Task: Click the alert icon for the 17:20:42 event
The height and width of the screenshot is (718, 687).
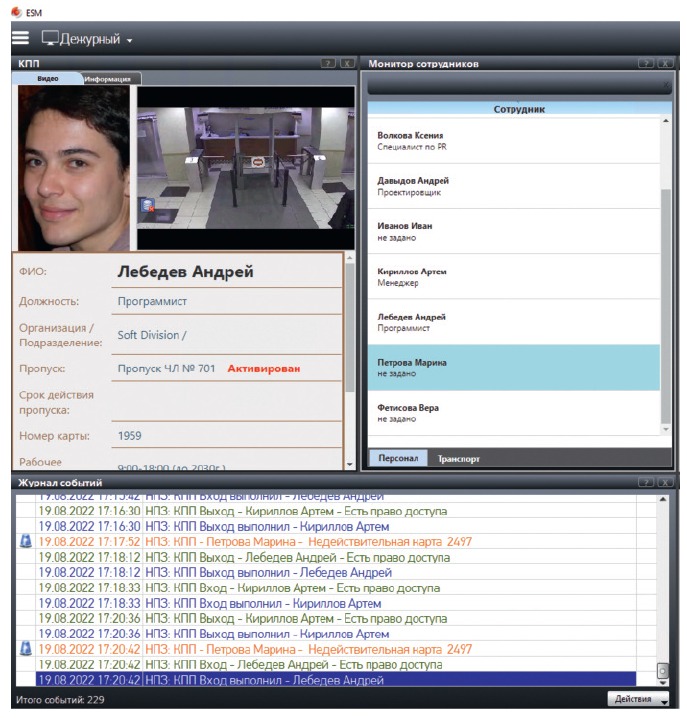Action: [x=26, y=648]
